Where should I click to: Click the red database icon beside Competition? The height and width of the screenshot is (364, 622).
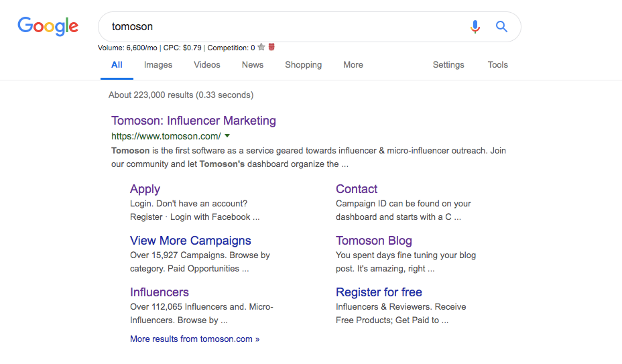[x=271, y=47]
